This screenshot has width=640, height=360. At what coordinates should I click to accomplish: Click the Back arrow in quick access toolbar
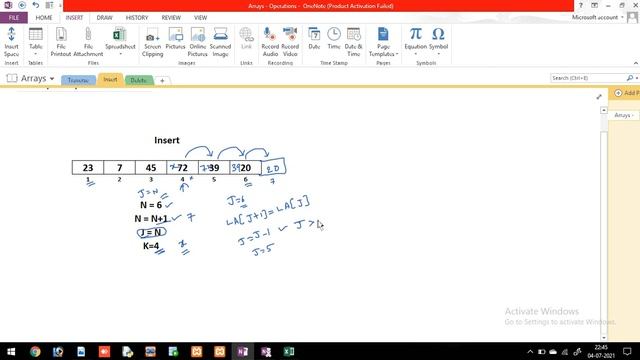coord(22,5)
